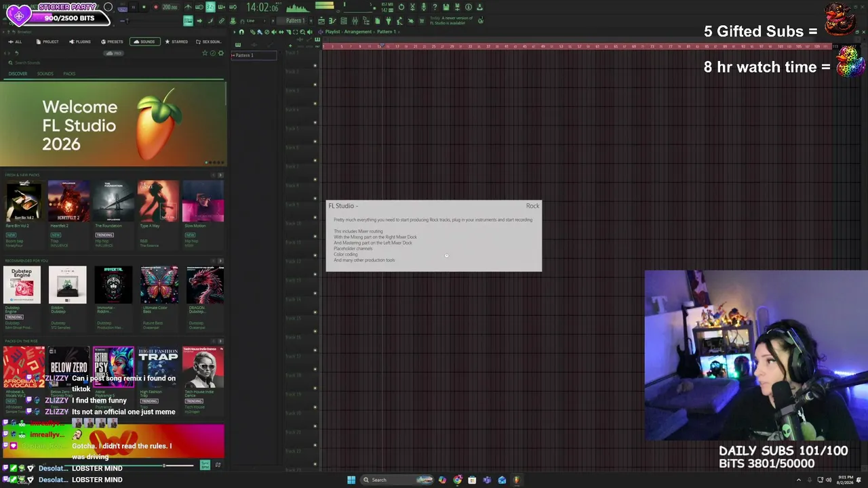Select the STARRED tab in the Browser
868x488 pixels.
[x=176, y=42]
